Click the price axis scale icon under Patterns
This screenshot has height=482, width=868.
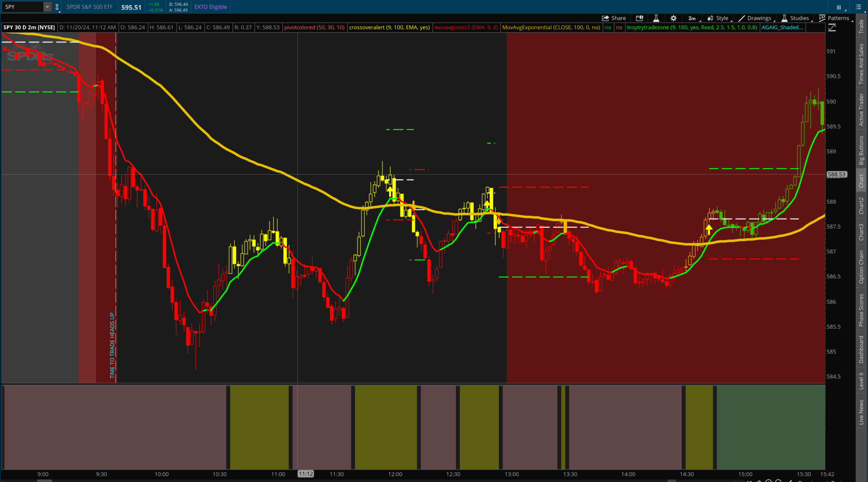point(832,28)
